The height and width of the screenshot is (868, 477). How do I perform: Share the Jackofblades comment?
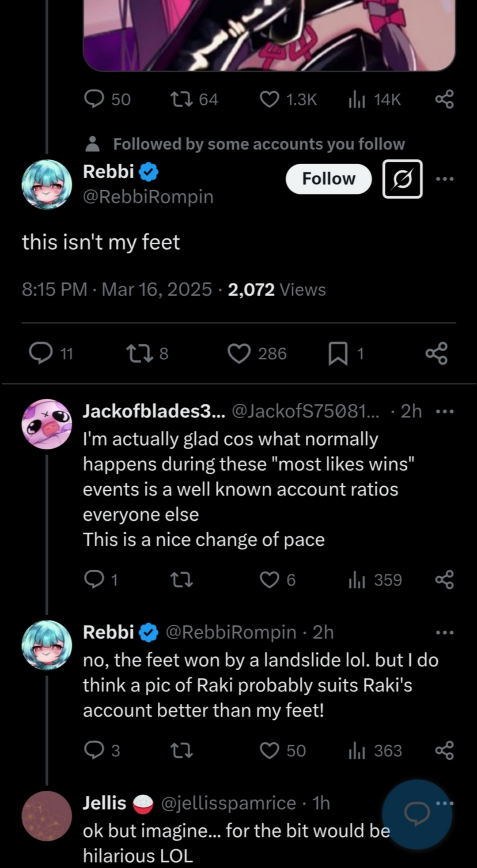(444, 580)
